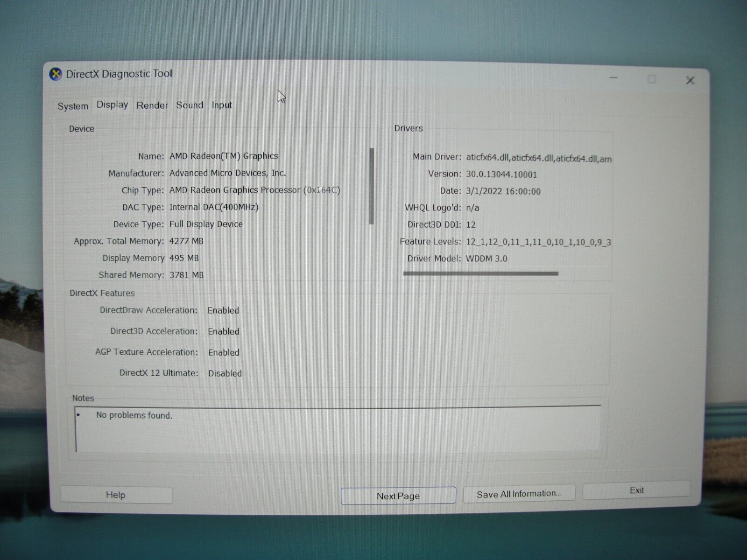Click the 'Drivers' group label
The image size is (747, 560).
tap(409, 128)
